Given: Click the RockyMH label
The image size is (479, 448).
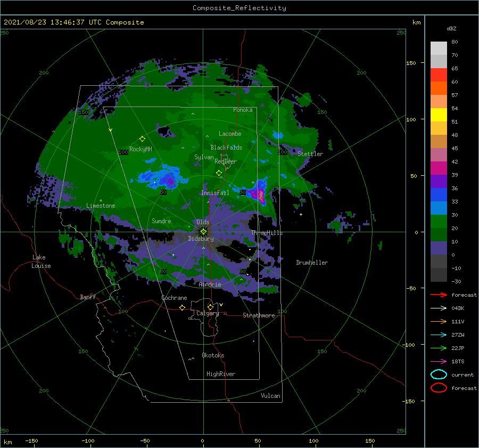Looking at the screenshot, I should (x=141, y=149).
